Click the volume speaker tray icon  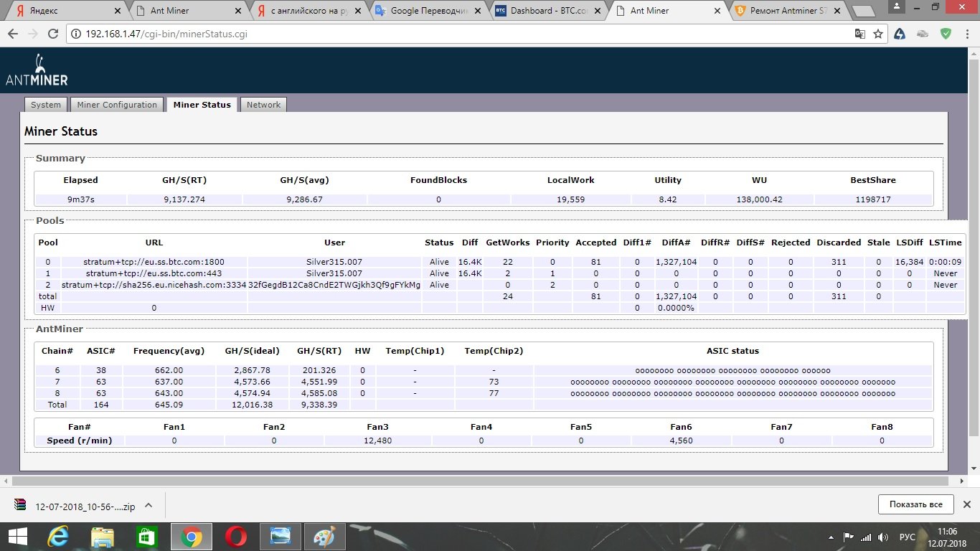pyautogui.click(x=884, y=537)
